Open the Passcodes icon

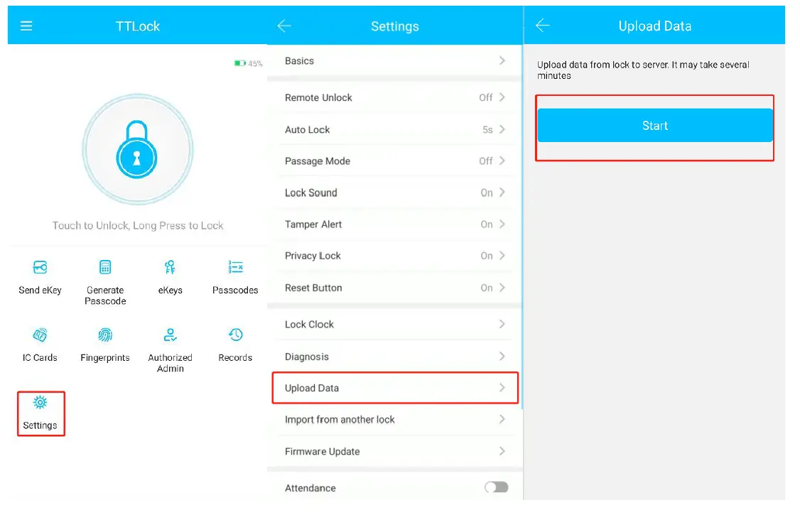pos(235,268)
